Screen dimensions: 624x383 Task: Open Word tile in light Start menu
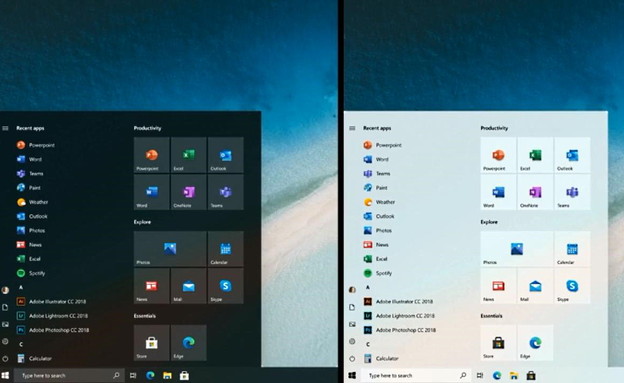coord(498,192)
